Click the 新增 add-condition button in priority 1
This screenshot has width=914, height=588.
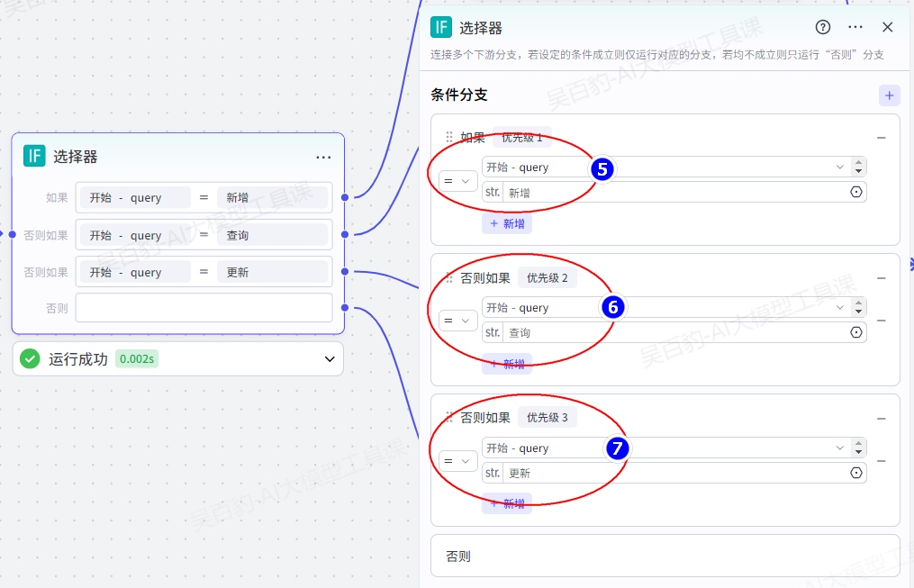click(507, 223)
